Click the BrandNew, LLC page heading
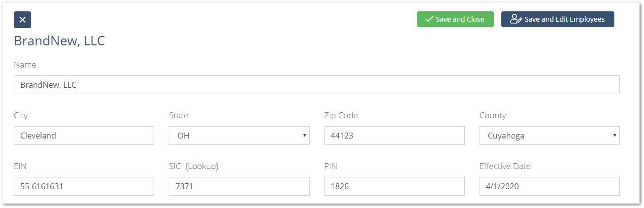The height and width of the screenshot is (208, 644). 59,41
